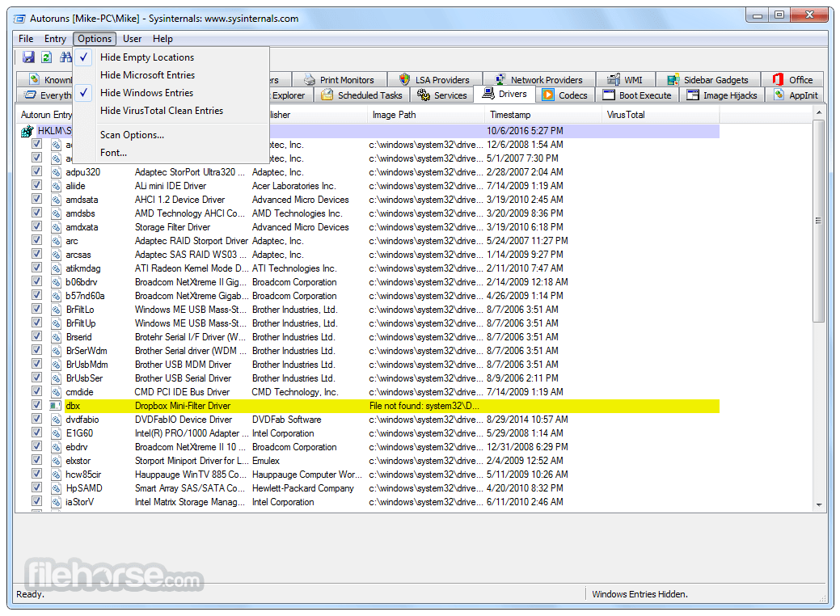The image size is (840, 616).
Task: Disable the dvdfabio driver checkbox
Action: [36, 419]
